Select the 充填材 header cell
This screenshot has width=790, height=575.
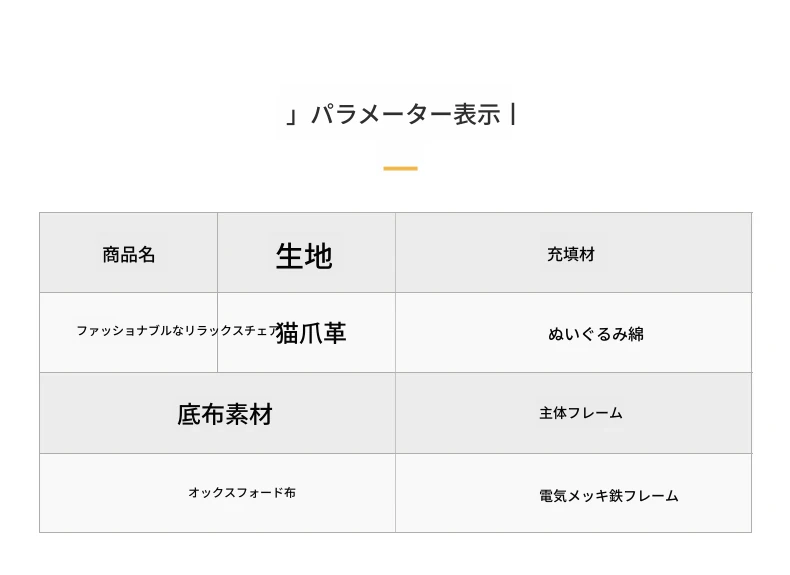pos(571,254)
